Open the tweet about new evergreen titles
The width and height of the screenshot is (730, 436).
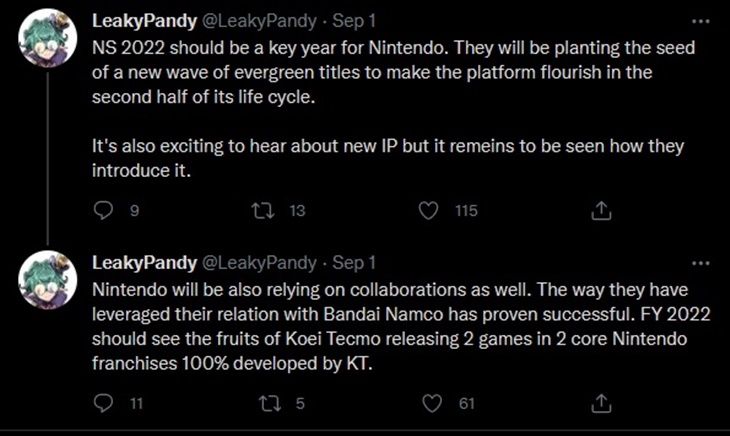[393, 109]
